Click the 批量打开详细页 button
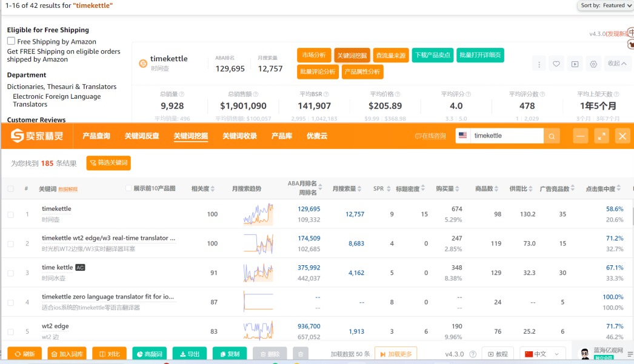This screenshot has height=364, width=634. point(480,55)
